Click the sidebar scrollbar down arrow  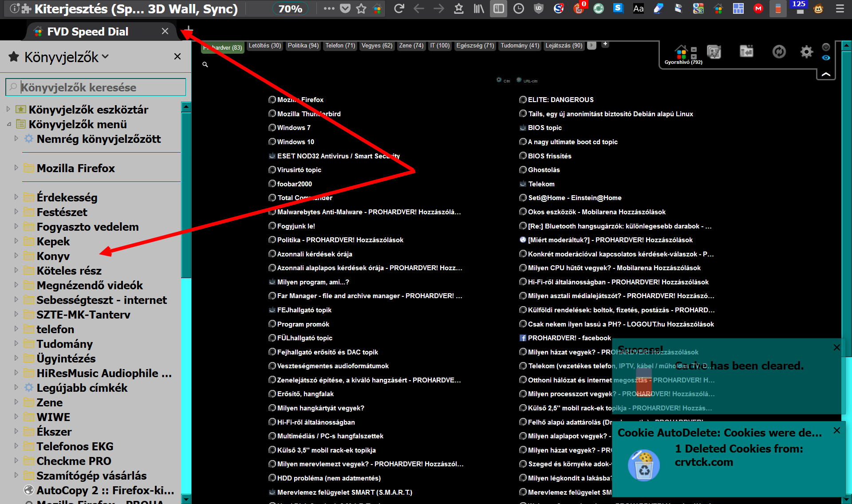186,499
